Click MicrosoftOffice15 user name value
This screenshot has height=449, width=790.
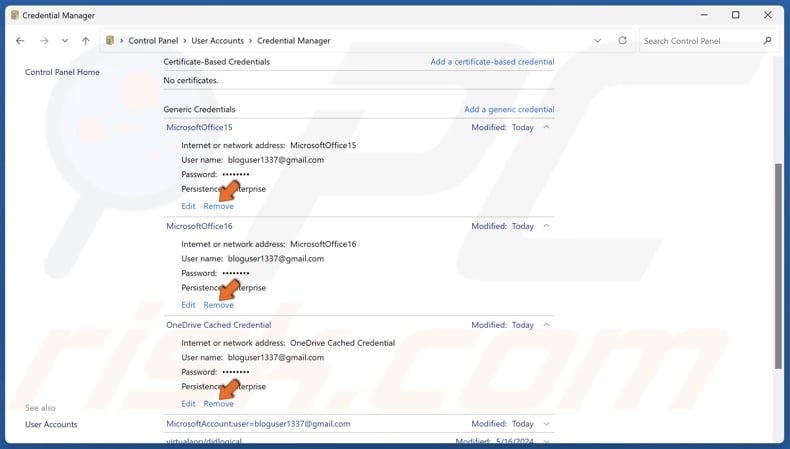click(x=276, y=160)
